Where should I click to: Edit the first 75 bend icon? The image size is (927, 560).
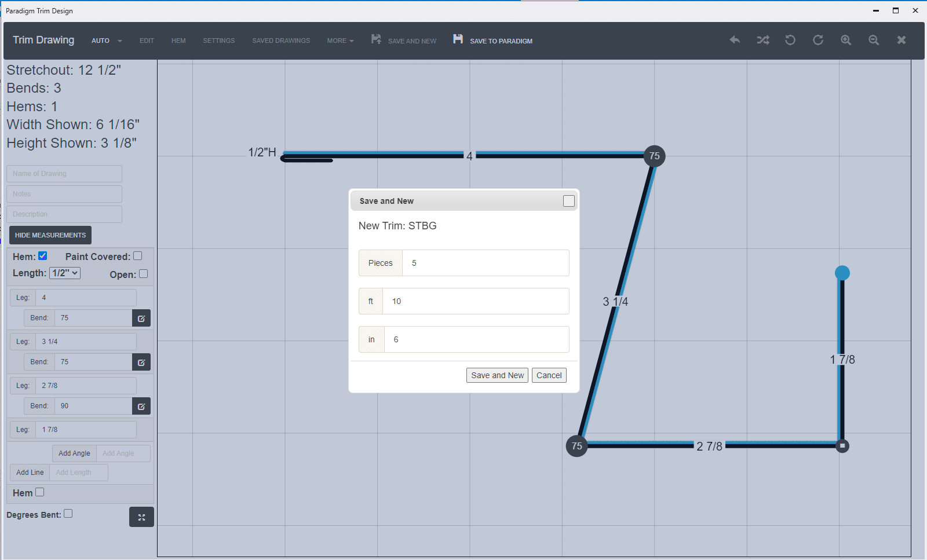coord(141,319)
